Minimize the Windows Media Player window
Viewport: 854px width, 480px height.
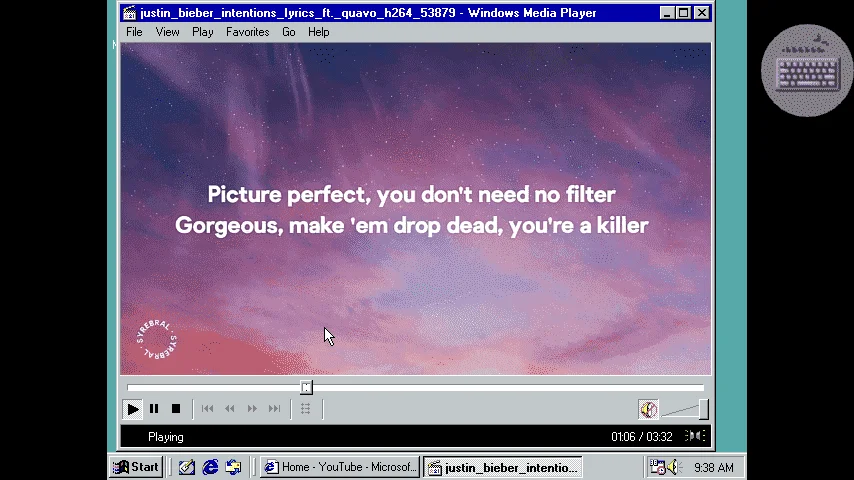(667, 13)
